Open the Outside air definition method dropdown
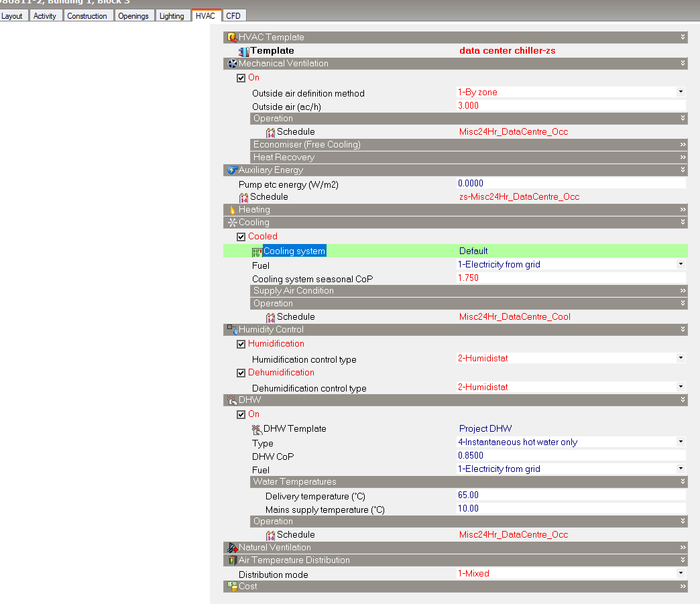This screenshot has height=604, width=700. click(x=681, y=92)
